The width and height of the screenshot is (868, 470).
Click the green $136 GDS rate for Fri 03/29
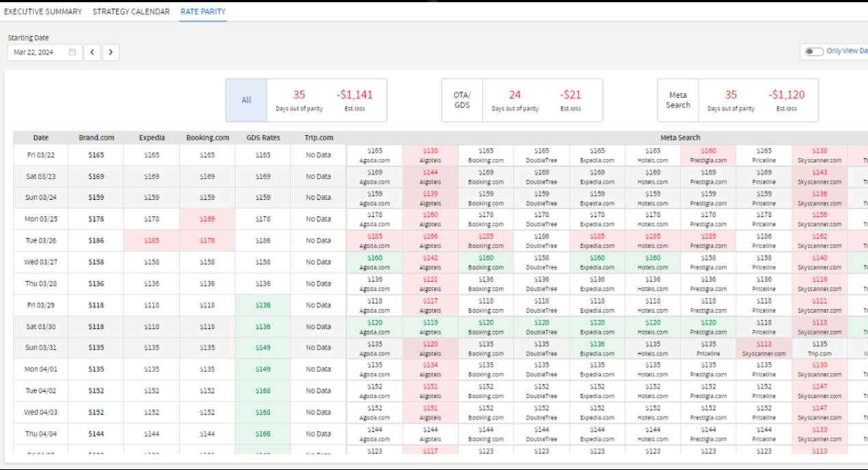pos(263,305)
